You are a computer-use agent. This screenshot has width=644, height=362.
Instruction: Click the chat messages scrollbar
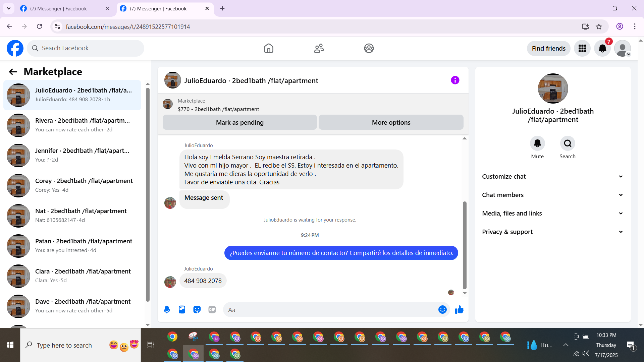point(465,245)
